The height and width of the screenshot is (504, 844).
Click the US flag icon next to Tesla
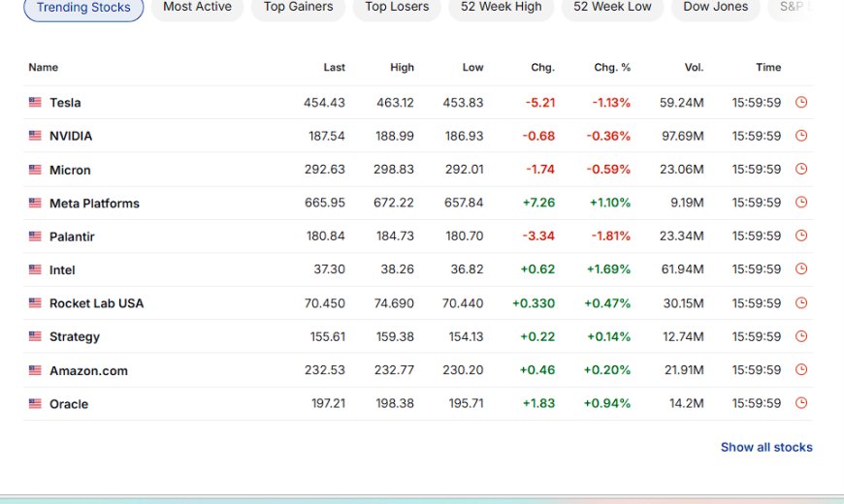pos(35,102)
